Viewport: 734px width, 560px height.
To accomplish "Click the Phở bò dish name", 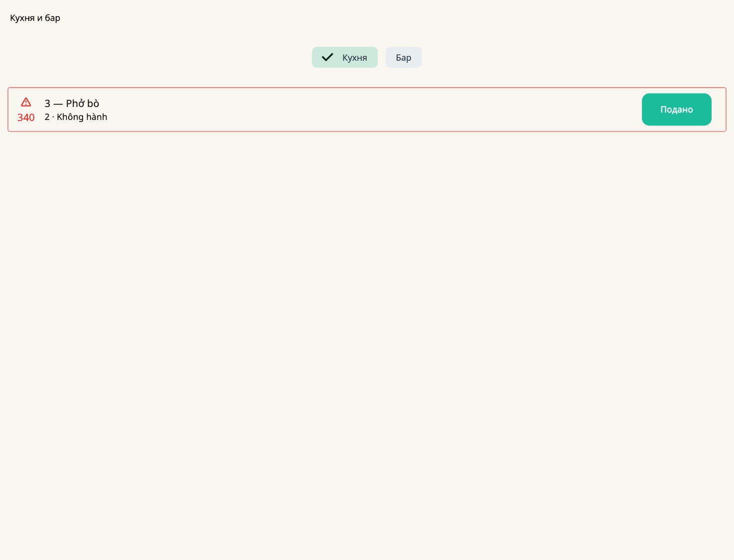I will (83, 104).
